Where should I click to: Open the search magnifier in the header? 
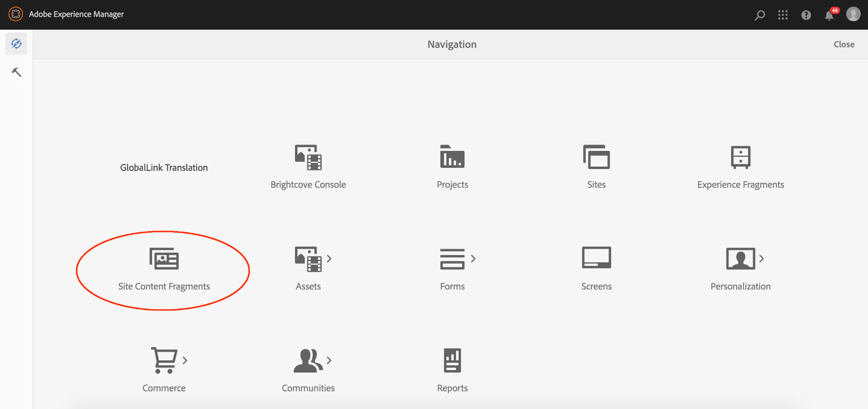759,15
